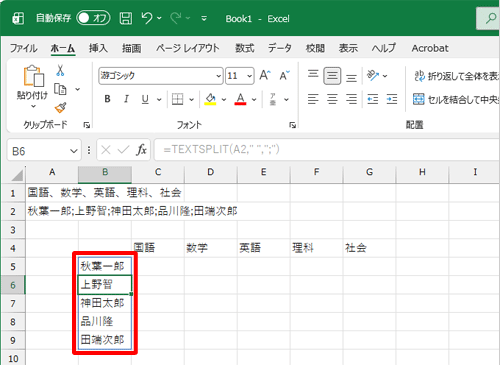Open the Borders options dropdown

coord(191,99)
